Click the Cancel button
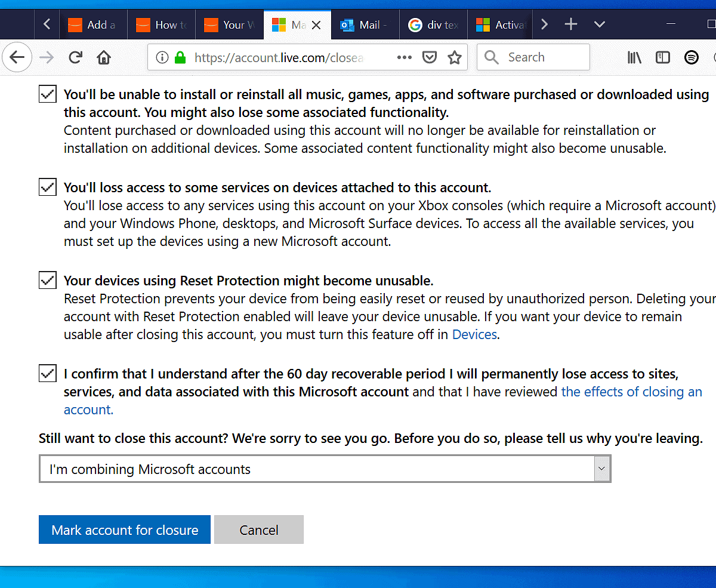Image resolution: width=716 pixels, height=588 pixels. point(259,529)
